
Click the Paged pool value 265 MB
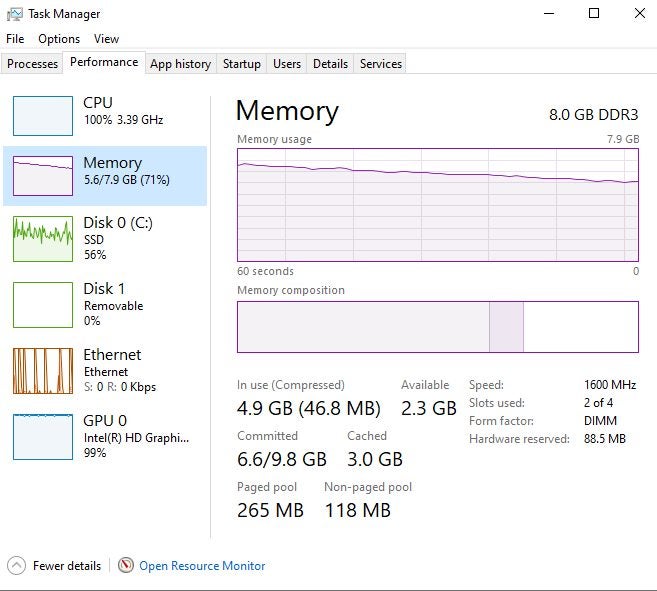coord(270,511)
